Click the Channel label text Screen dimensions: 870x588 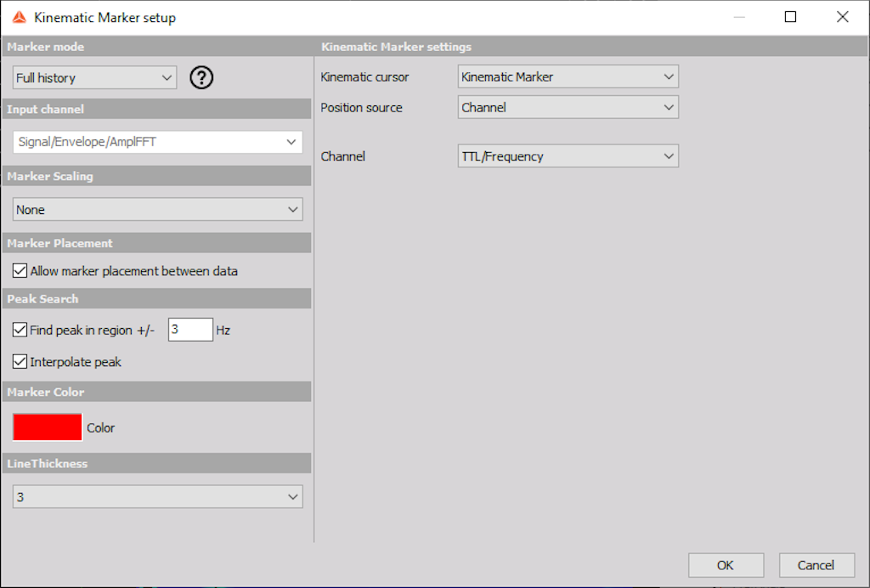click(x=343, y=156)
